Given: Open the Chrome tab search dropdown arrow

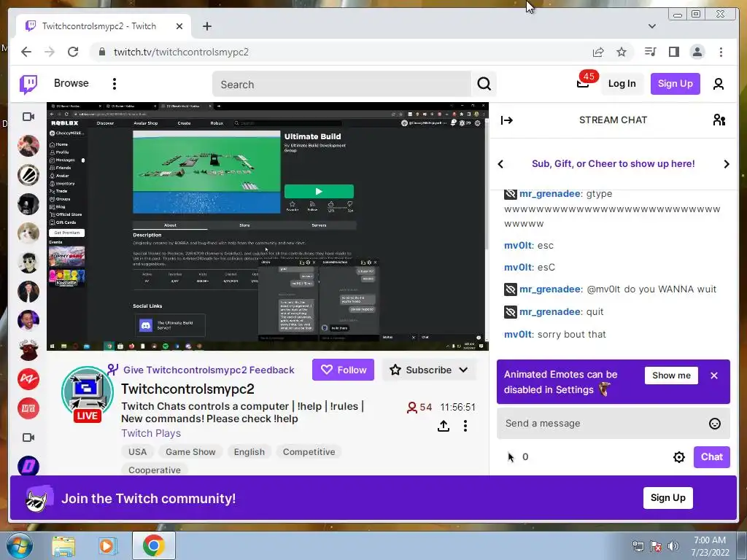Looking at the screenshot, I should click(x=651, y=26).
